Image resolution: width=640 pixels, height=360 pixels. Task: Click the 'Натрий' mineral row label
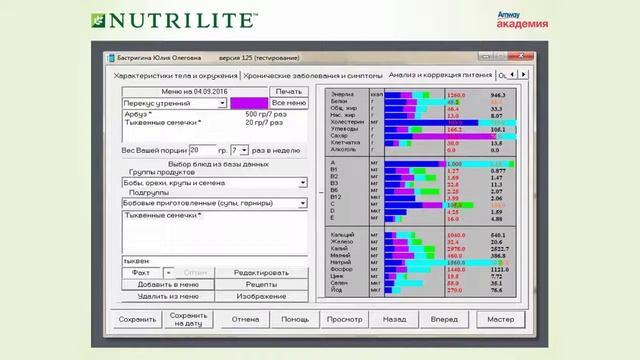click(340, 262)
